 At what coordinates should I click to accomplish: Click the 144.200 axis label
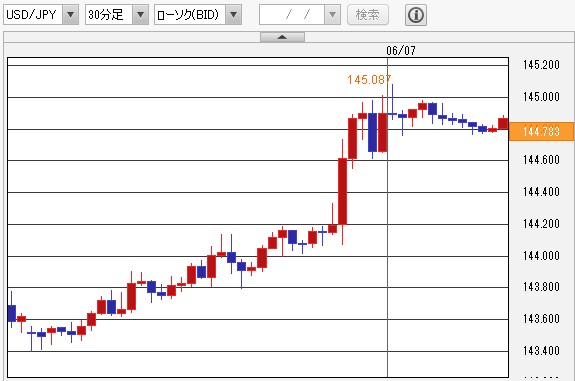tap(541, 224)
